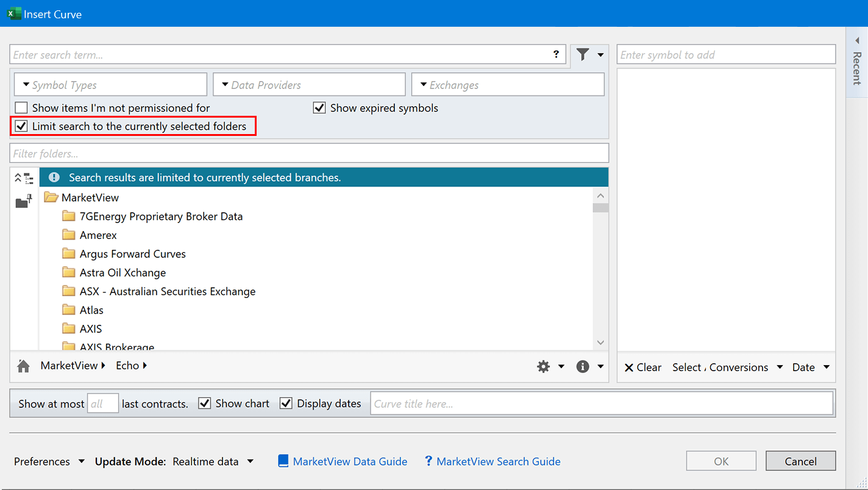Click the folder list scrollbar thumb

pos(600,208)
